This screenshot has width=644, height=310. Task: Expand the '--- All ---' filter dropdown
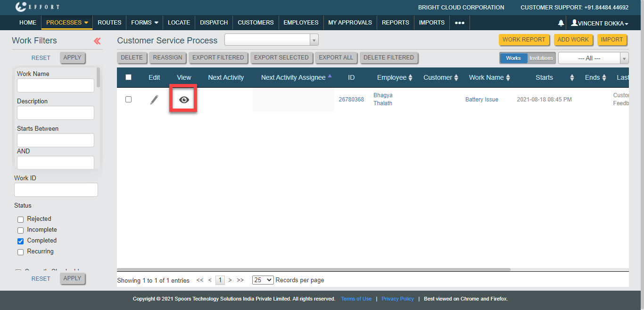[593, 58]
